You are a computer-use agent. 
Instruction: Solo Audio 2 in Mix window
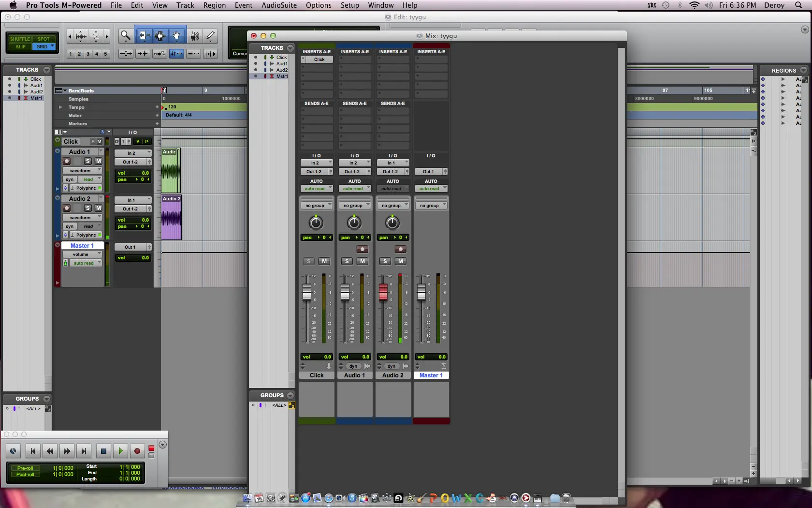coord(385,261)
